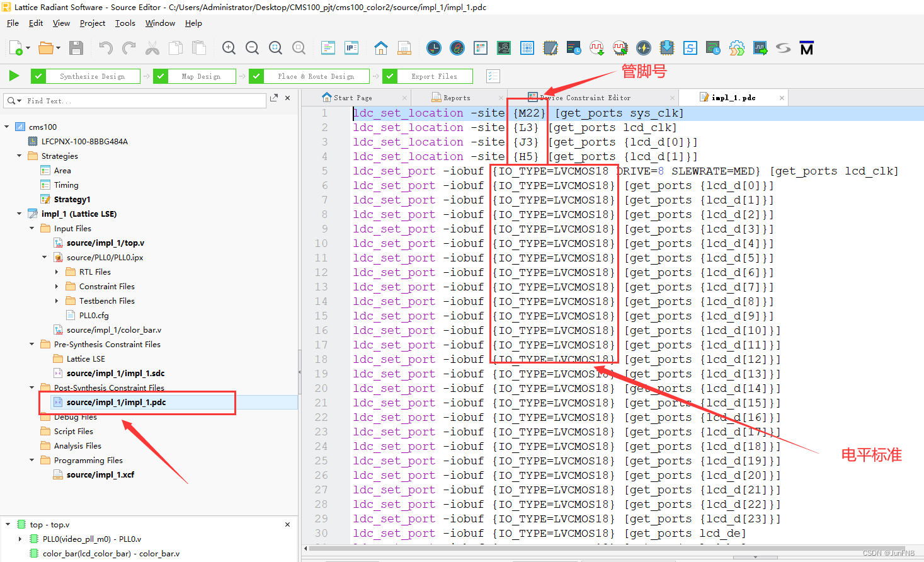Launch the Programmer download icon
This screenshot has width=924, height=562.
click(x=666, y=47)
